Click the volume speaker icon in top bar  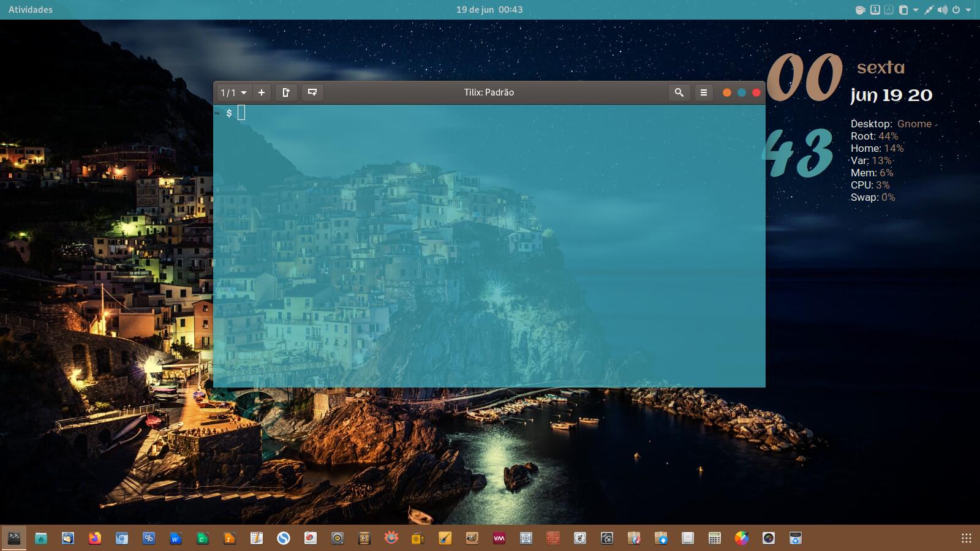[942, 10]
